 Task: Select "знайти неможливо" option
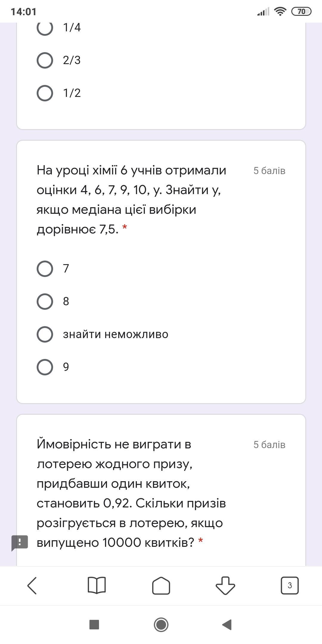tap(45, 334)
